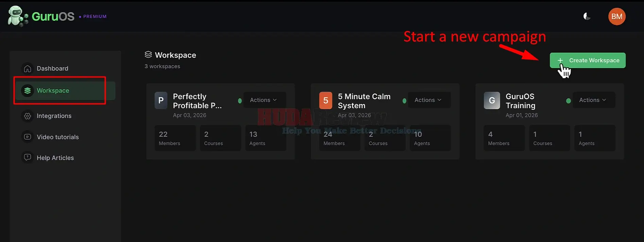
Task: Click the '3 workspaces' count text
Action: 162,66
